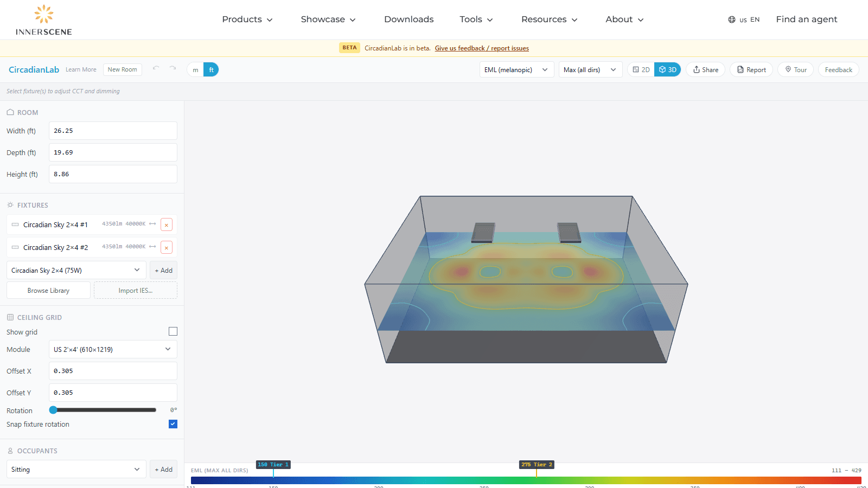Expand the Products menu
This screenshot has height=488, width=868.
(x=247, y=20)
